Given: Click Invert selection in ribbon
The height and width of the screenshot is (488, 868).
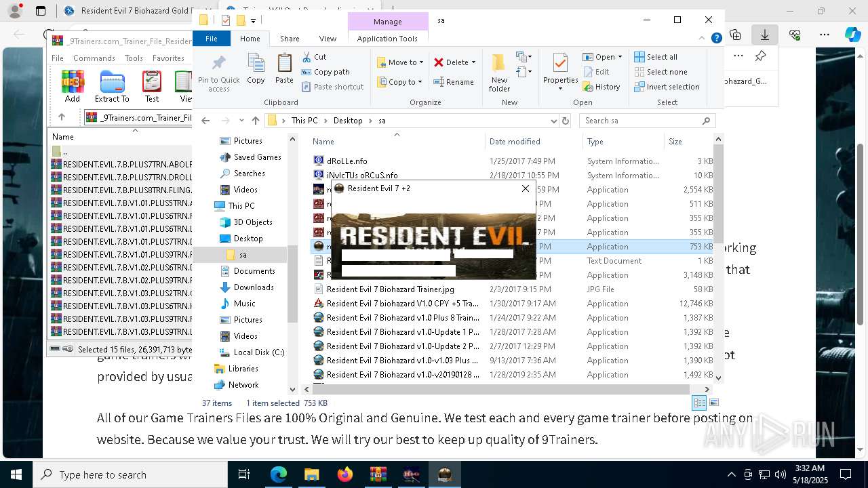Looking at the screenshot, I should (667, 87).
